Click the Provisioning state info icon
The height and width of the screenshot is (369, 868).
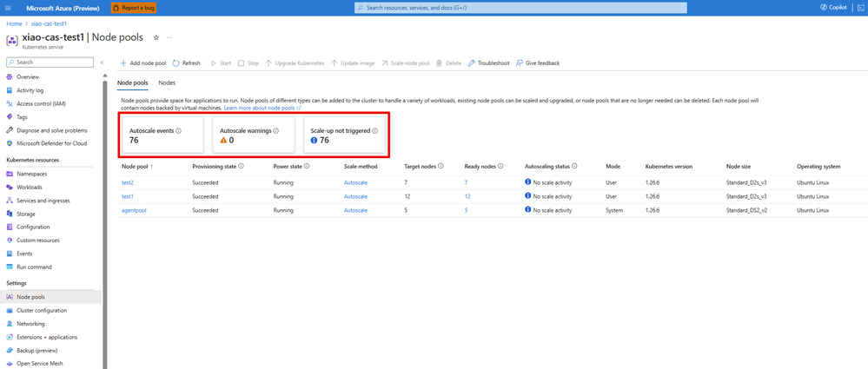[x=242, y=166]
